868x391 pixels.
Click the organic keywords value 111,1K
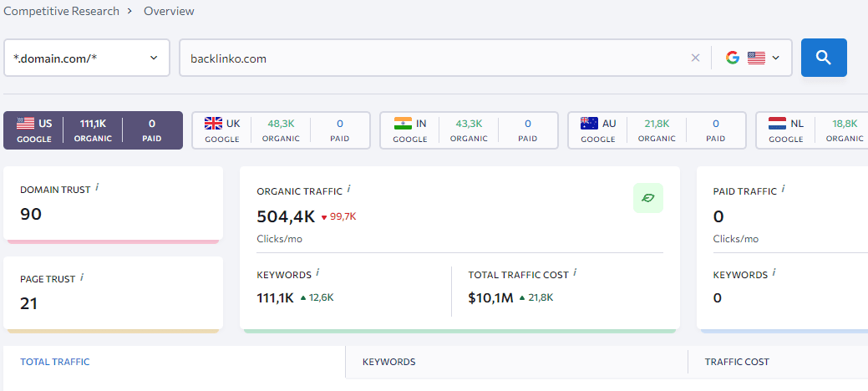click(x=275, y=298)
